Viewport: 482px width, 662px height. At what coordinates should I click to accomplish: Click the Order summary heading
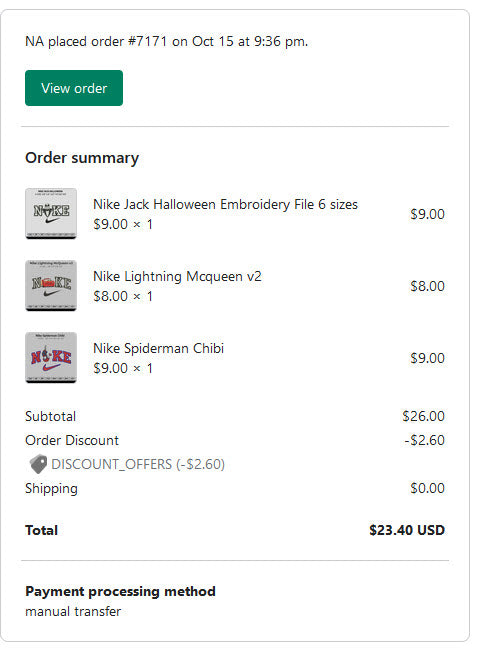(x=82, y=158)
